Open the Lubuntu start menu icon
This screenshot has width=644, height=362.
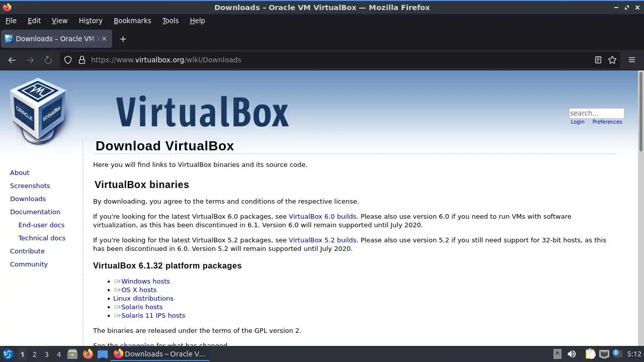tap(8, 354)
